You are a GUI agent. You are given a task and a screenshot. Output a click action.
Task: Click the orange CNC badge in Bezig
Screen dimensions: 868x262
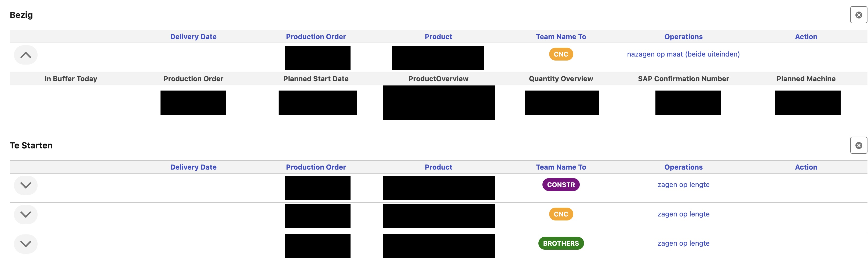(x=561, y=54)
